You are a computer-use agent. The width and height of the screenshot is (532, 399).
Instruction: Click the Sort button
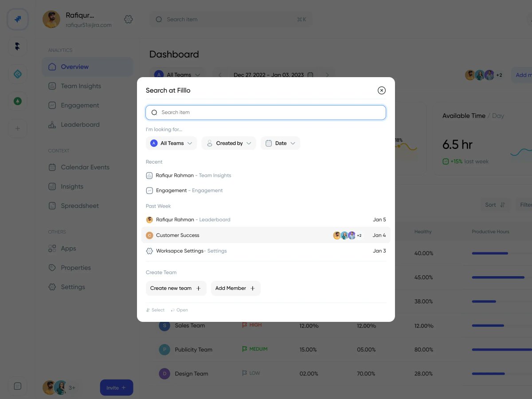tap(495, 205)
